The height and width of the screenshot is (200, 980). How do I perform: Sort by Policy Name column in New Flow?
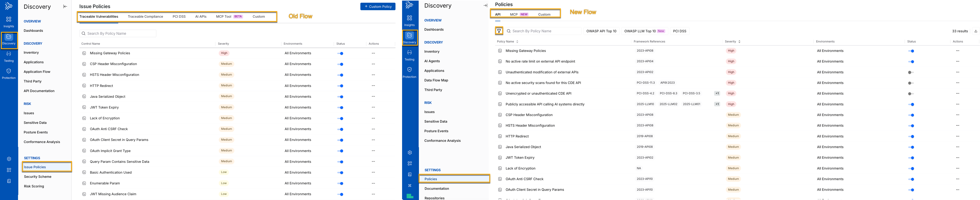[507, 41]
